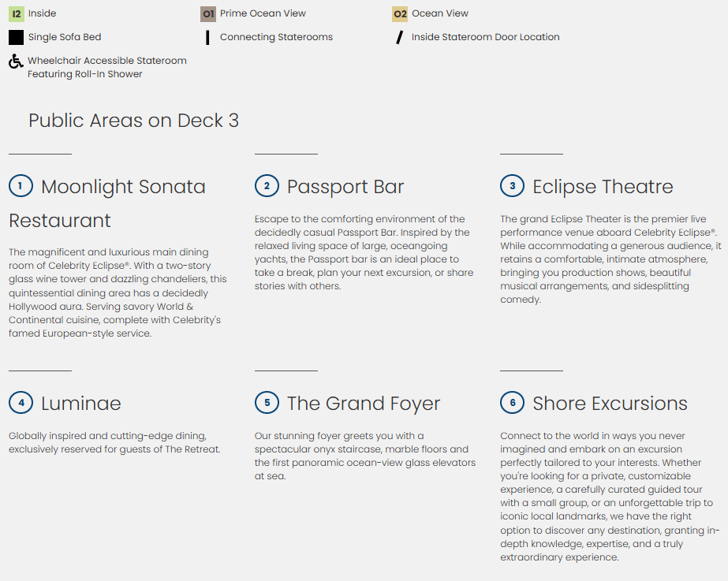
Task: Click the black Single Sofa Bed icon
Action: (x=16, y=37)
